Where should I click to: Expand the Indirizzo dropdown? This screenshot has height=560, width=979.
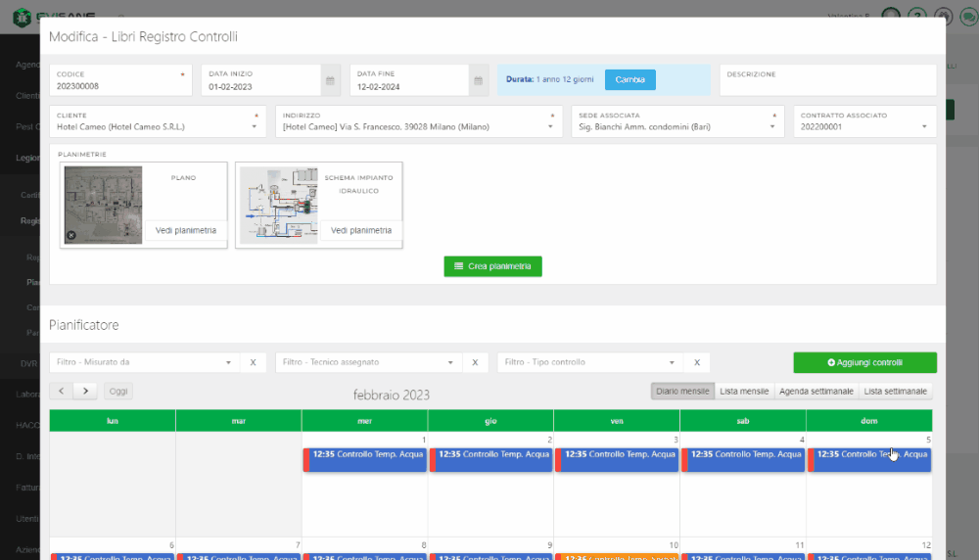[553, 126]
